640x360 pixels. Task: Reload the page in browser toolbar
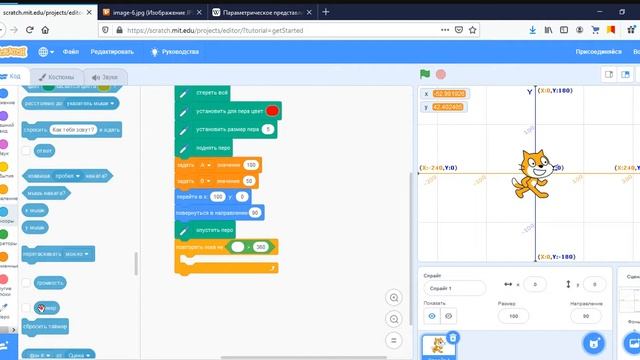(29, 30)
